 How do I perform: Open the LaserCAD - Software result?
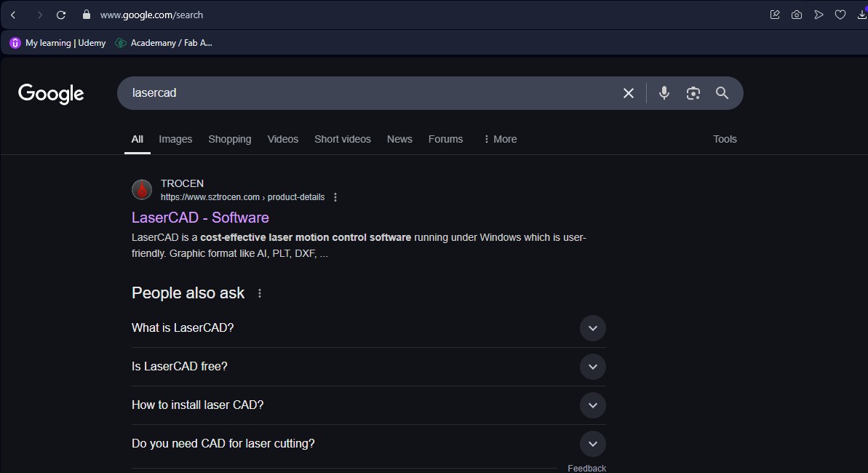tap(200, 218)
